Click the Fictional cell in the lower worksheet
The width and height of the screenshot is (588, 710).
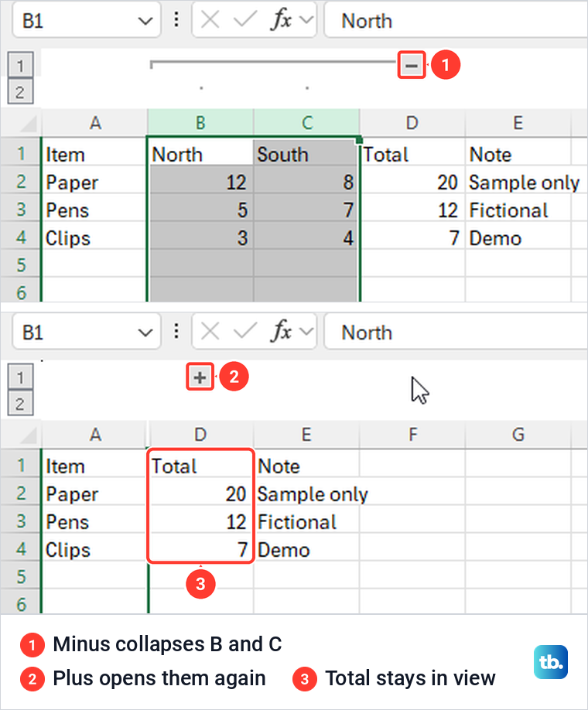click(x=306, y=521)
